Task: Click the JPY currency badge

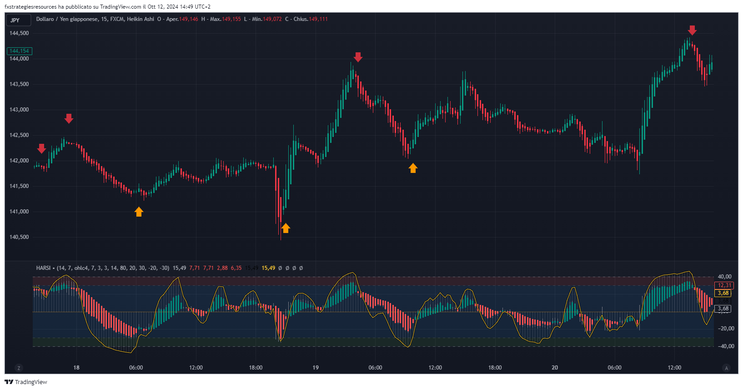Action: (x=18, y=20)
